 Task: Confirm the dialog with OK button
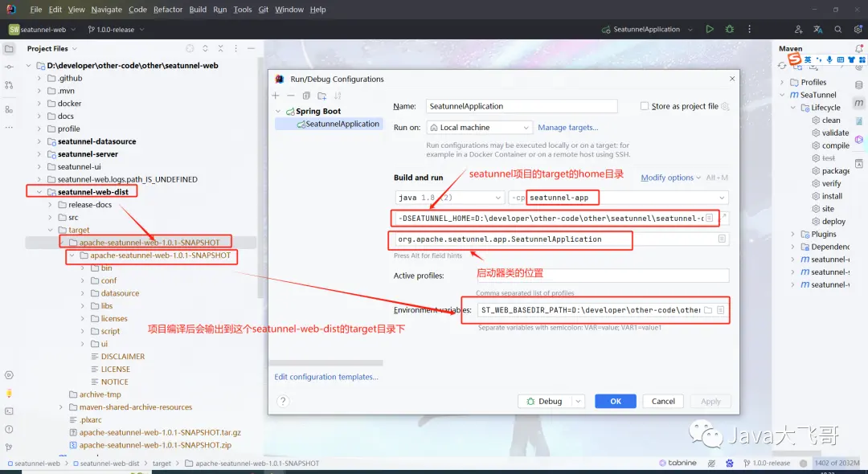coord(616,401)
